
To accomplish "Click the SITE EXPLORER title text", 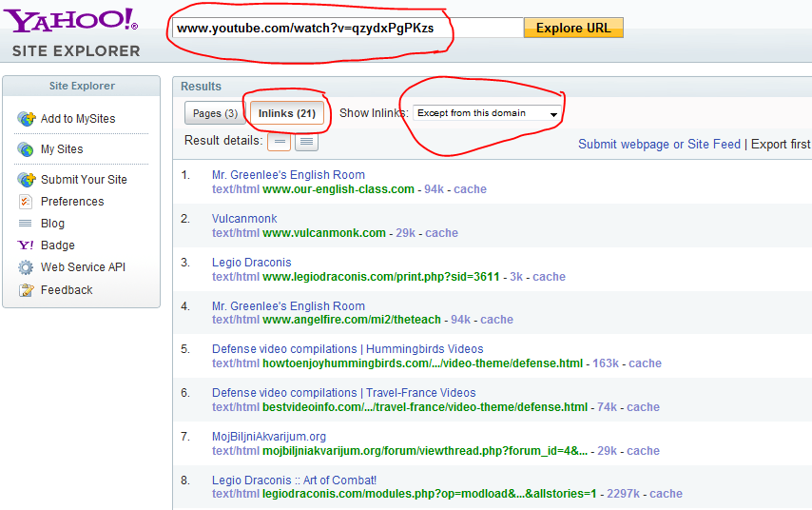I will tap(76, 50).
